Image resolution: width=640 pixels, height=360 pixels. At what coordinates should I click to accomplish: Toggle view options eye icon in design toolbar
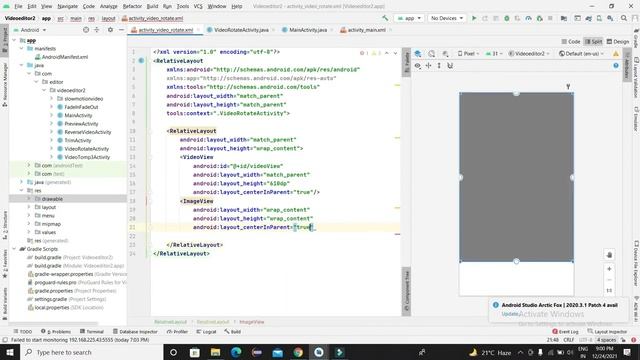(x=418, y=65)
